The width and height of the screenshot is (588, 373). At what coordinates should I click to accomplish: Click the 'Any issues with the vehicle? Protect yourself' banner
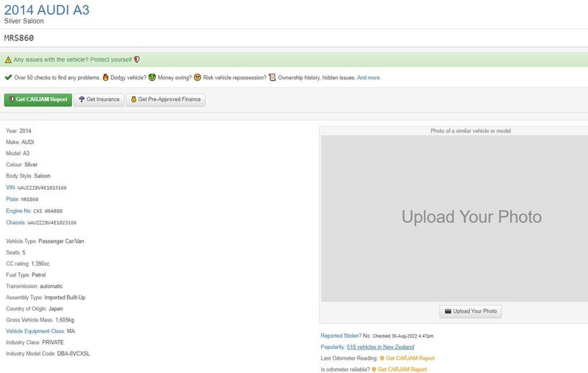point(294,60)
